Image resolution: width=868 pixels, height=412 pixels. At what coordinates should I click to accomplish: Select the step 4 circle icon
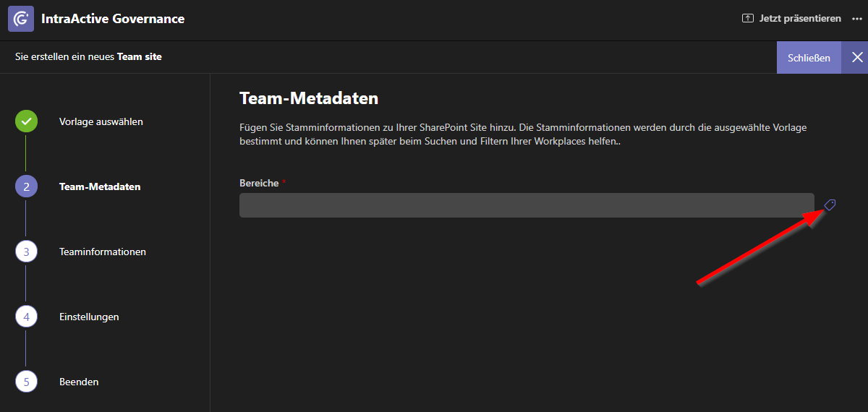pyautogui.click(x=26, y=317)
